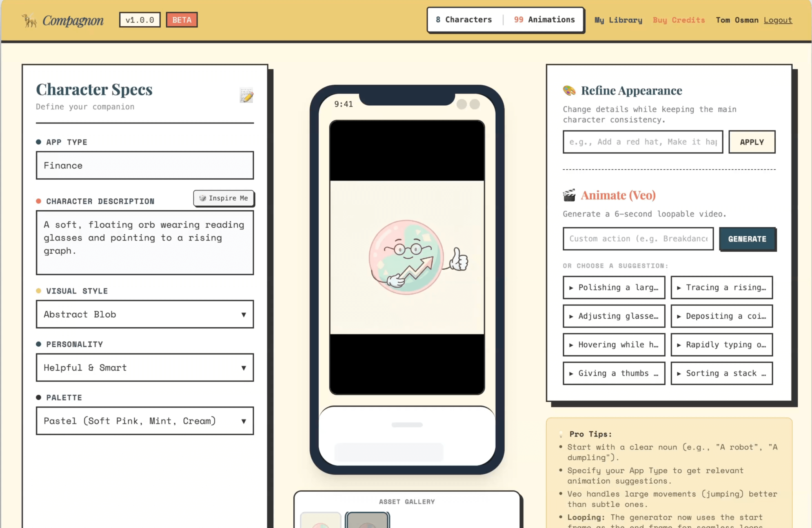This screenshot has height=528, width=812.
Task: Open the Visual Style dropdown
Action: click(145, 314)
